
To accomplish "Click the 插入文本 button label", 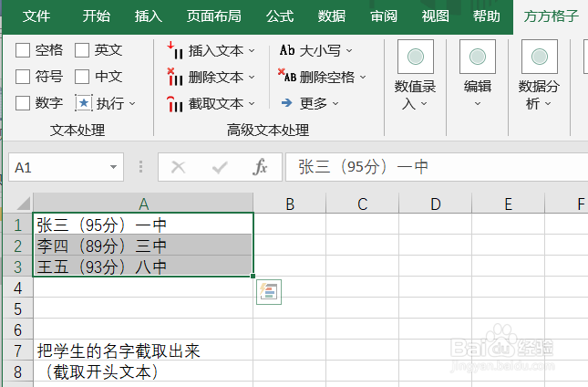I will (216, 51).
